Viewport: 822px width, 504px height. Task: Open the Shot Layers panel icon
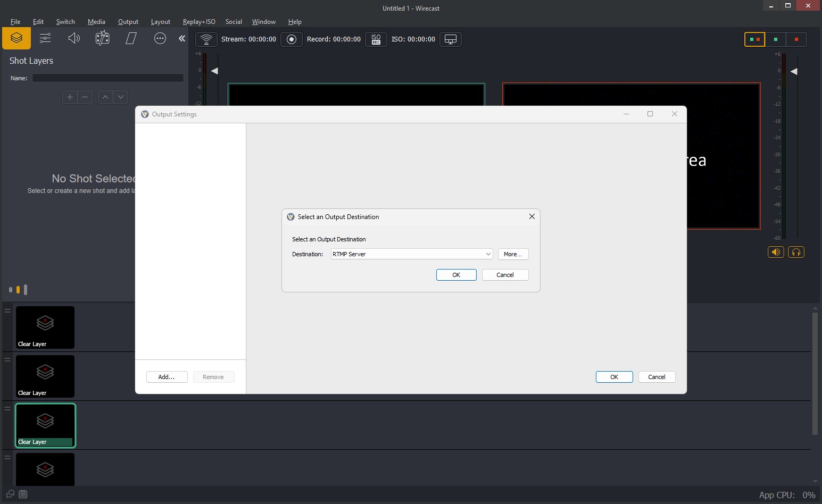point(16,38)
